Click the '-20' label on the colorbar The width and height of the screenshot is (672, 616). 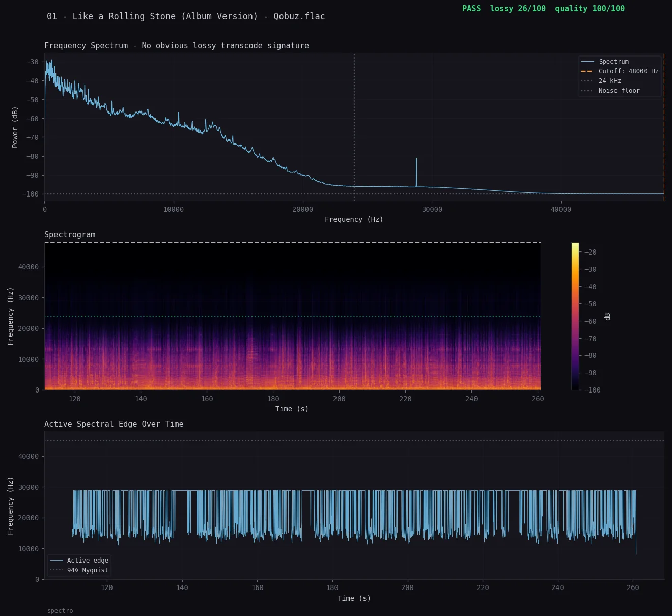(x=590, y=252)
